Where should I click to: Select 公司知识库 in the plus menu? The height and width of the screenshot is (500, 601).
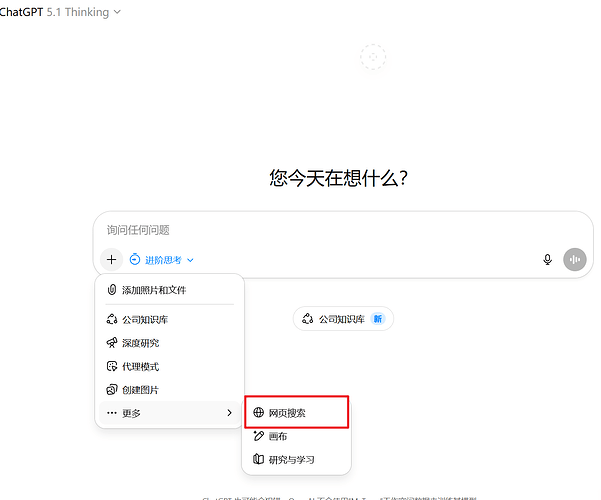point(169,319)
